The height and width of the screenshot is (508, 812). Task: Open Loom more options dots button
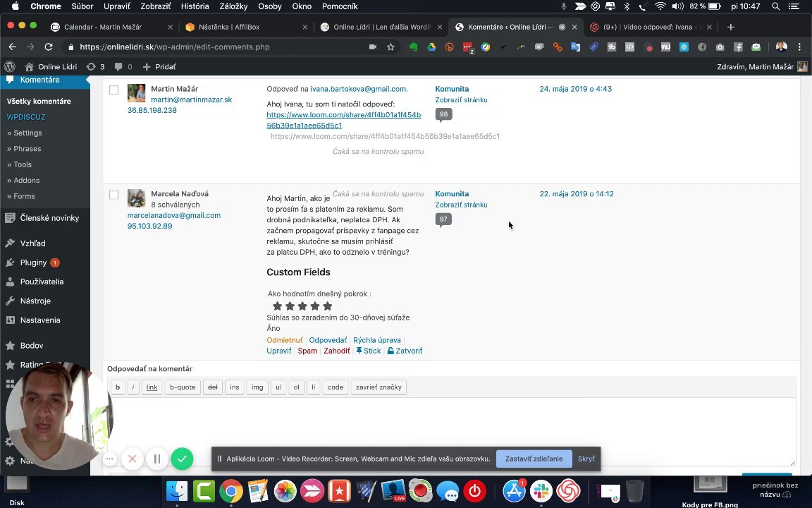pyautogui.click(x=109, y=458)
